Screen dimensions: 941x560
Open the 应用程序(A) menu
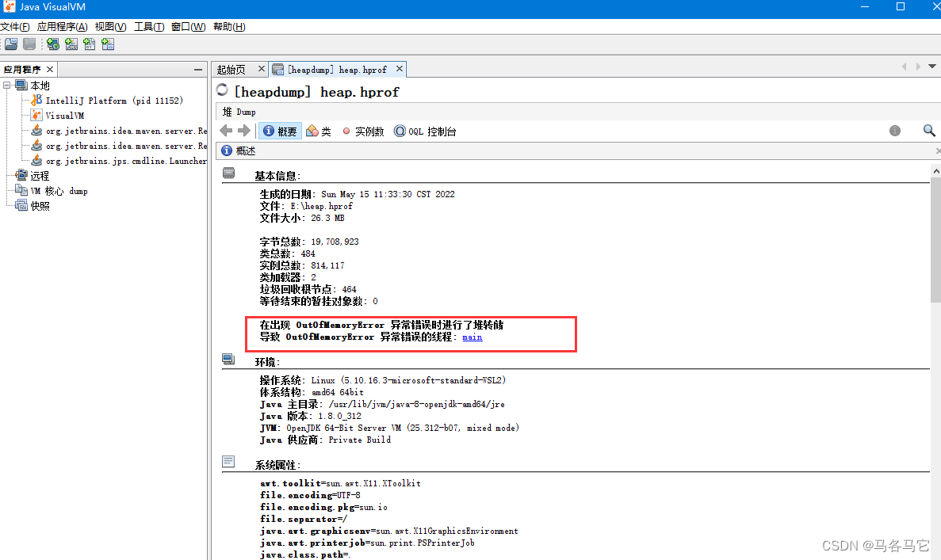coord(63,26)
